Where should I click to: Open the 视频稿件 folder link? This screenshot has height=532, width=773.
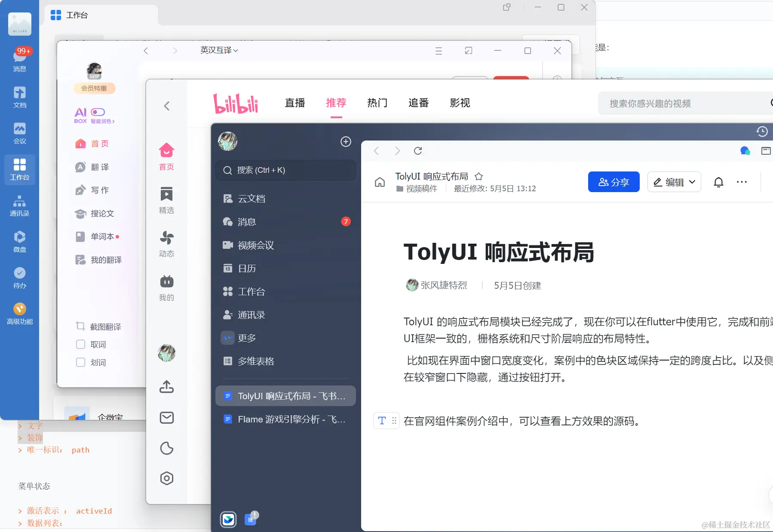click(417, 189)
